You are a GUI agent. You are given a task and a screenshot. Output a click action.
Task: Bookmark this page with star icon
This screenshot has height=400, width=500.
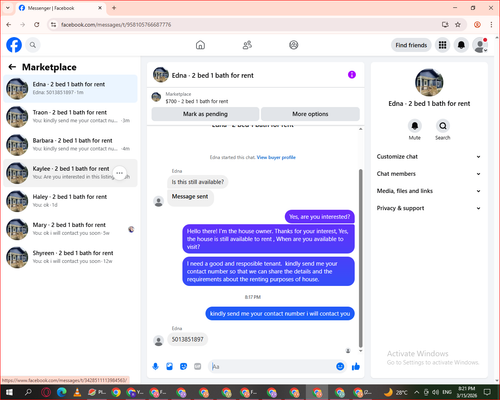tap(458, 25)
